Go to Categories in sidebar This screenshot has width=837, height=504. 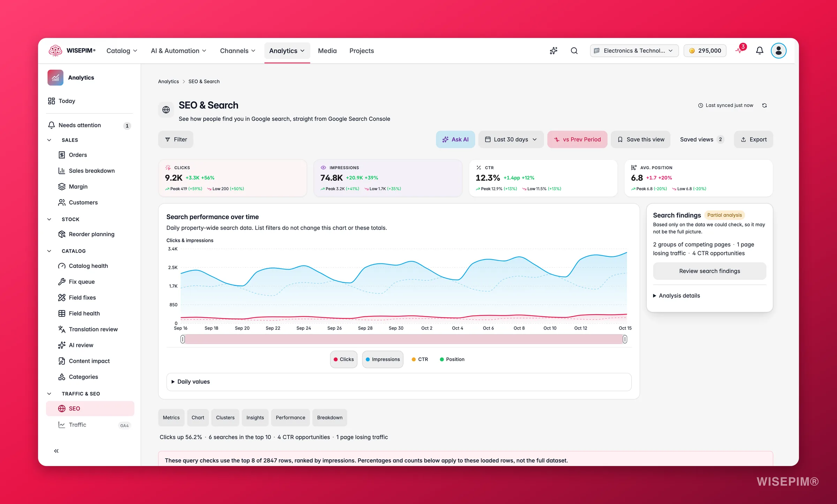point(90,377)
